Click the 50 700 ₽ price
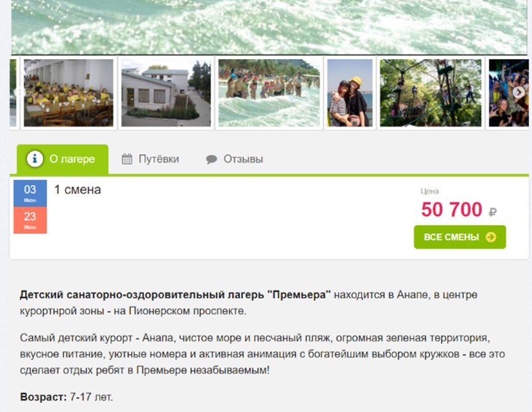 459,210
